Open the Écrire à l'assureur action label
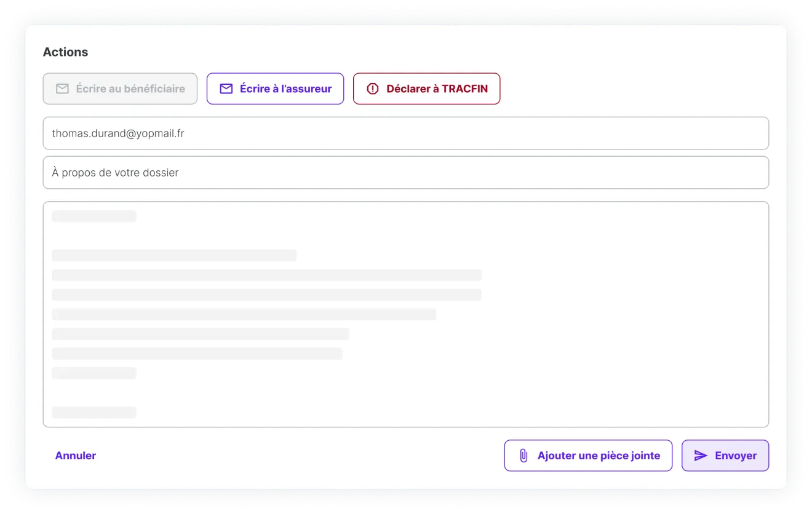The image size is (812, 514). coord(285,89)
